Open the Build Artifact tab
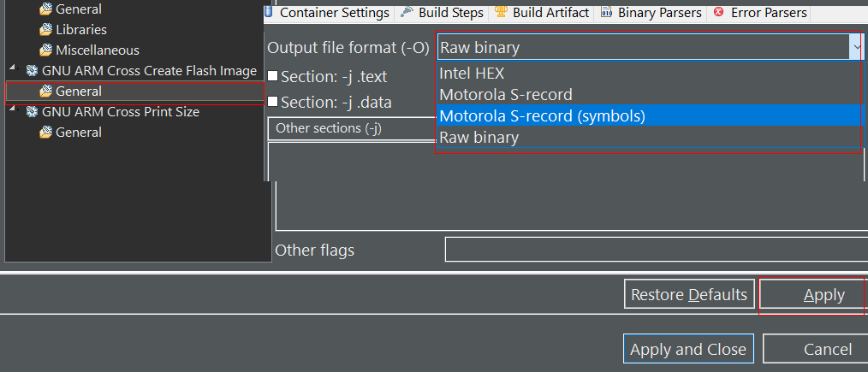The height and width of the screenshot is (372, 868). 544,12
